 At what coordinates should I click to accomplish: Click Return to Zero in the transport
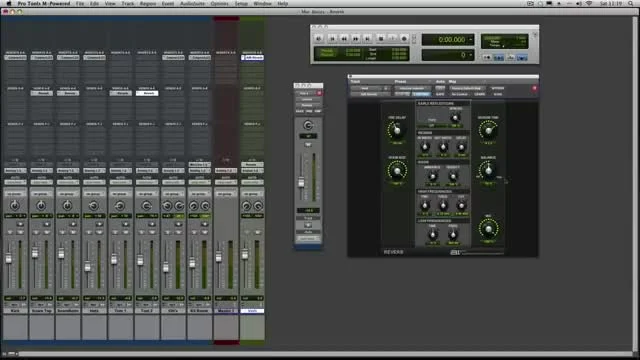tap(332, 38)
